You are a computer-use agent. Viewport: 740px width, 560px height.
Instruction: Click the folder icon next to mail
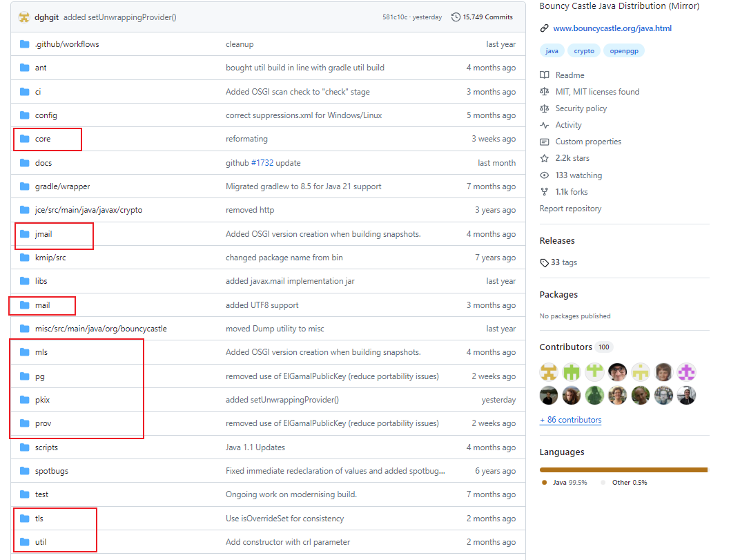point(25,305)
